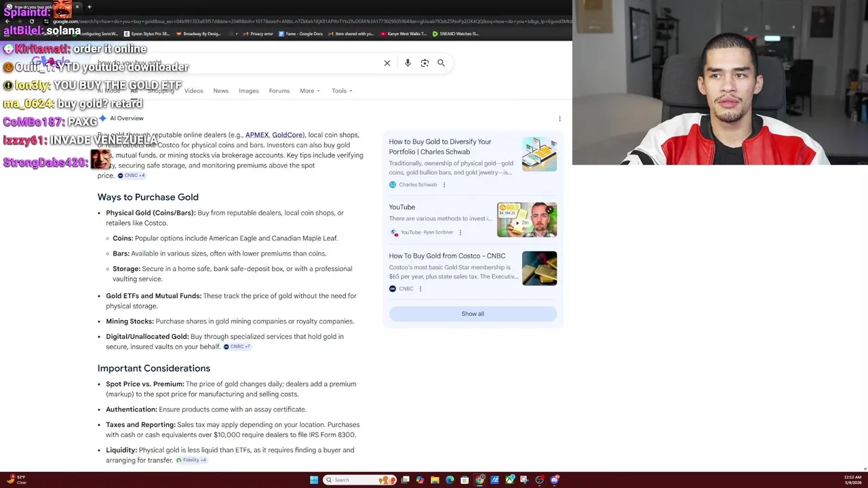Open 'How To Buy Gold from Costco - CNBC'

447,256
